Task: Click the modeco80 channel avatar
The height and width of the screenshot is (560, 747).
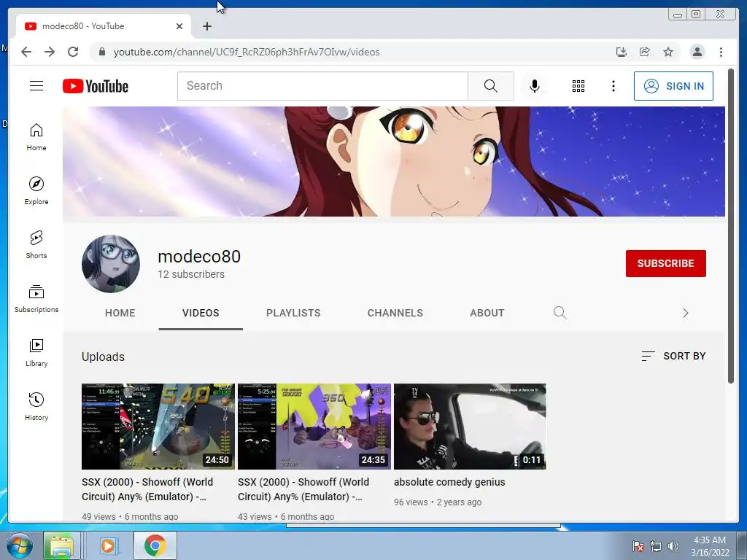Action: [x=111, y=263]
